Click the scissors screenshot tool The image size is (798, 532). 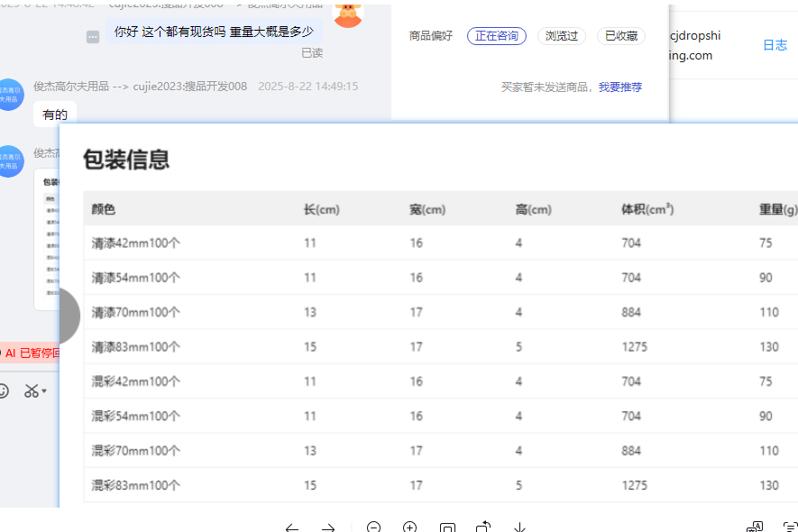click(32, 391)
